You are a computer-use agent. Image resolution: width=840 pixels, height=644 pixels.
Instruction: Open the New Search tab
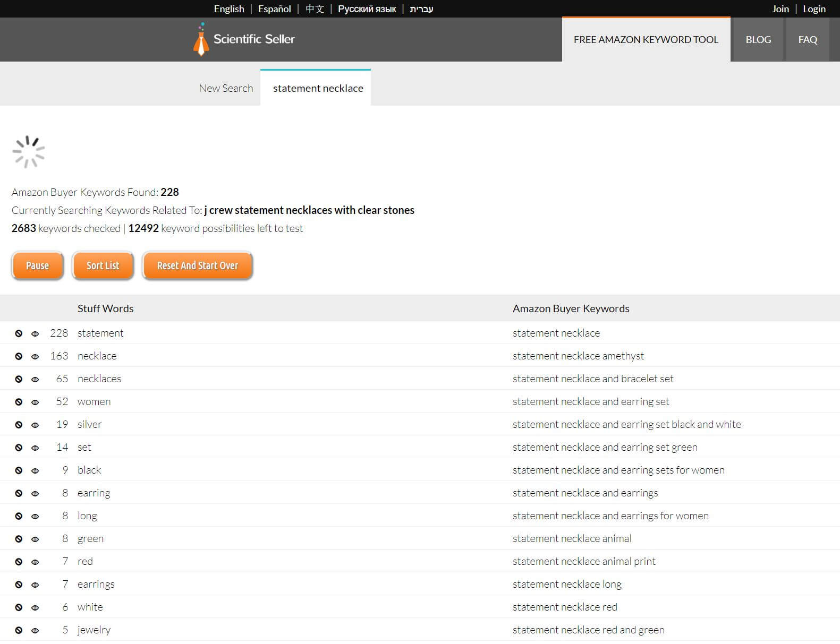click(x=226, y=88)
